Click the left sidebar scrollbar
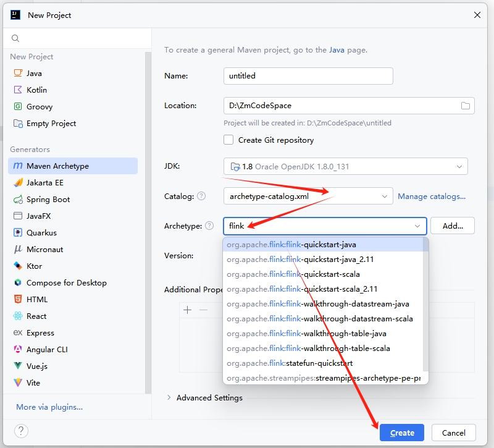 [x=148, y=222]
